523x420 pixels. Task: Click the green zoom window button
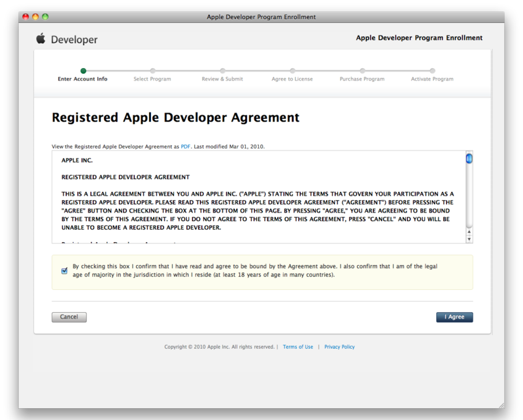(x=45, y=17)
